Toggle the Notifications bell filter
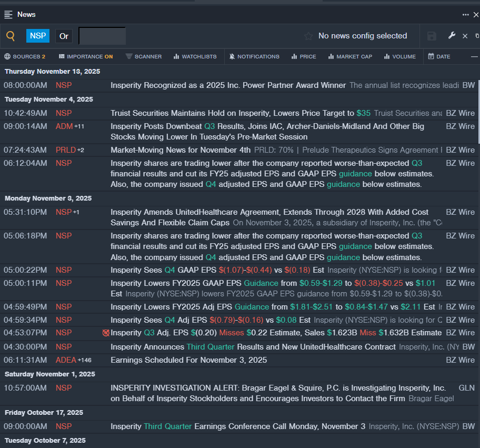The height and width of the screenshot is (448, 480). pos(254,56)
